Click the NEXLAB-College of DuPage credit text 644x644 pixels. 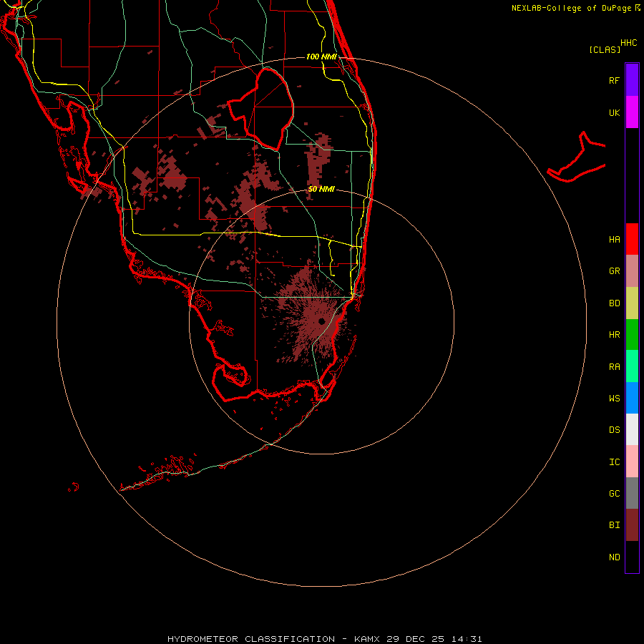point(571,8)
